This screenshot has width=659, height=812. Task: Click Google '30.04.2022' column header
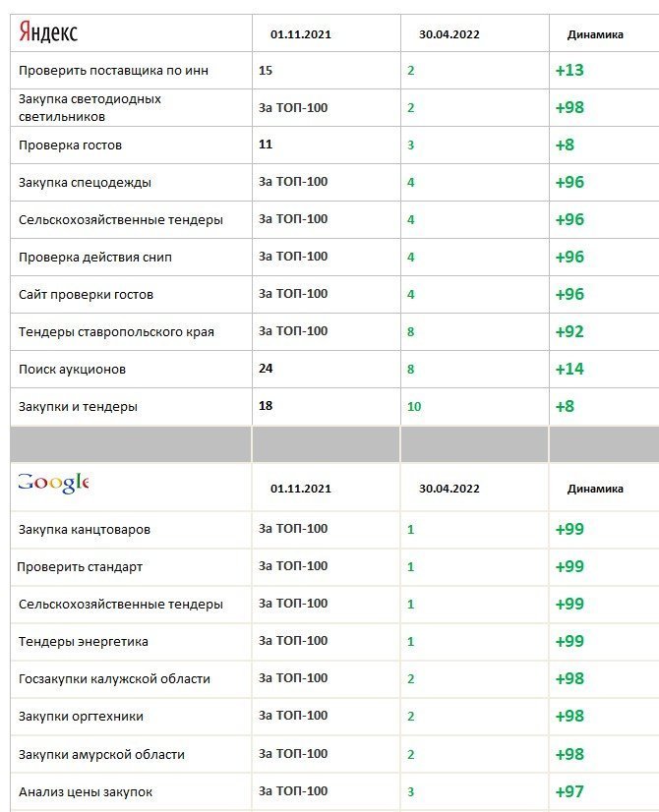pos(449,488)
